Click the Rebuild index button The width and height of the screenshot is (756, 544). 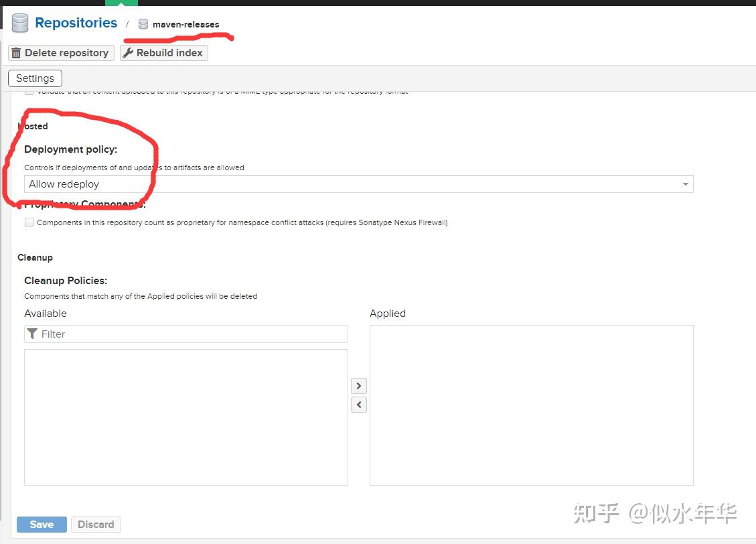[x=163, y=52]
